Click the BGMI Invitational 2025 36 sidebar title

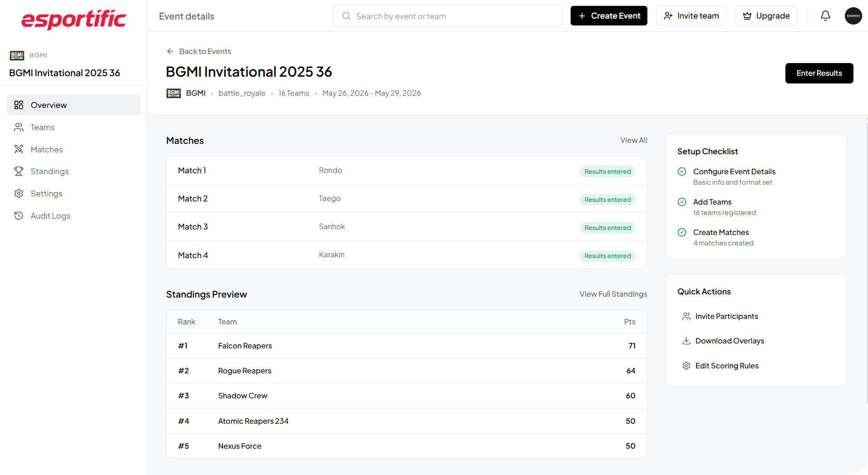pos(64,73)
